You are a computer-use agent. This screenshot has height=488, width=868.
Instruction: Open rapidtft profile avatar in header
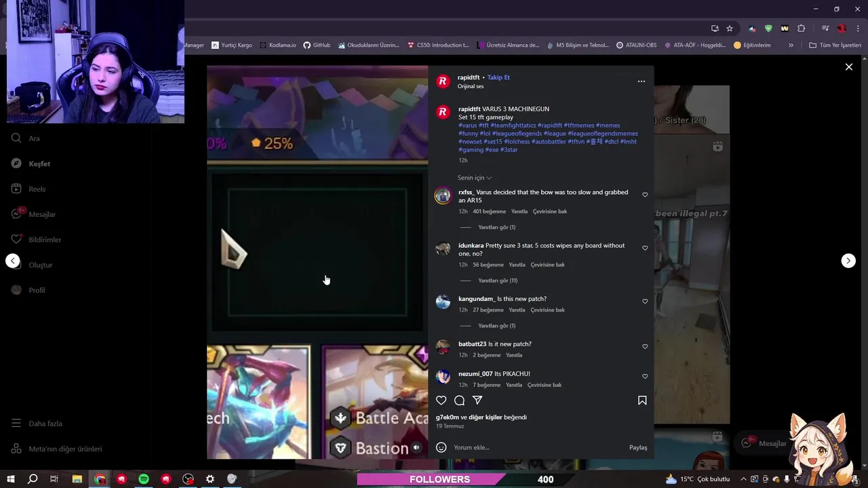point(443,81)
